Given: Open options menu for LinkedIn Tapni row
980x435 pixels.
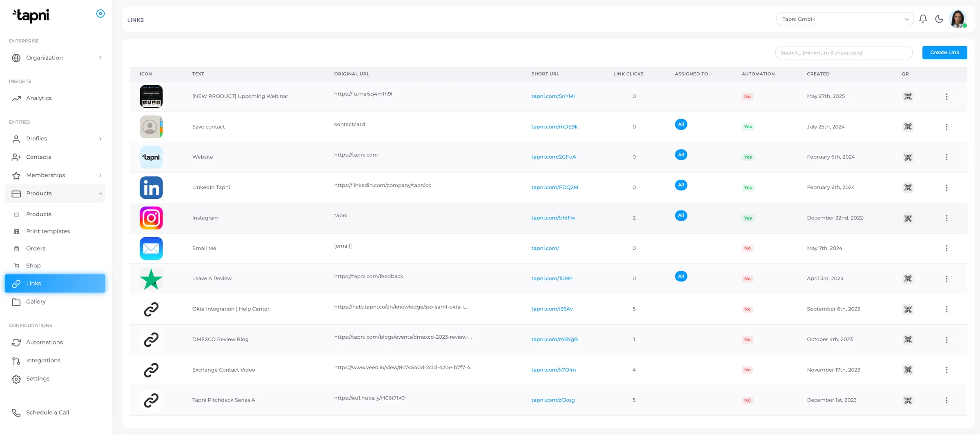Looking at the screenshot, I should pyautogui.click(x=947, y=188).
